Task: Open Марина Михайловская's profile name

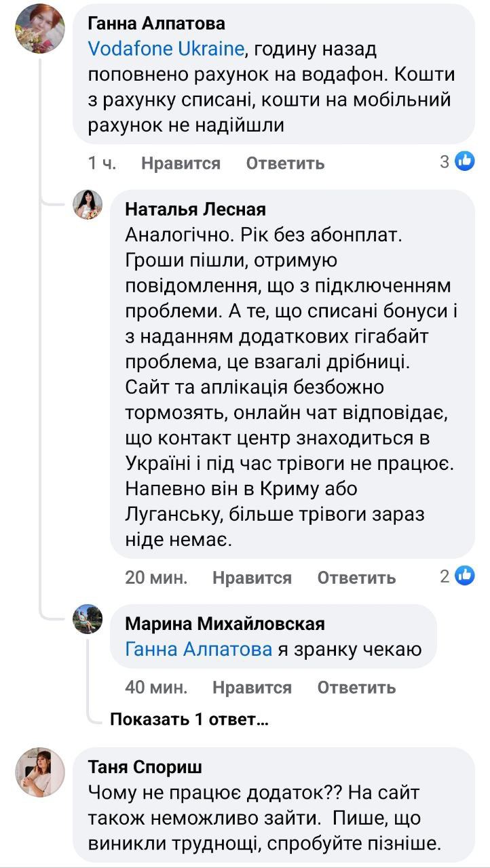Action: tap(225, 623)
